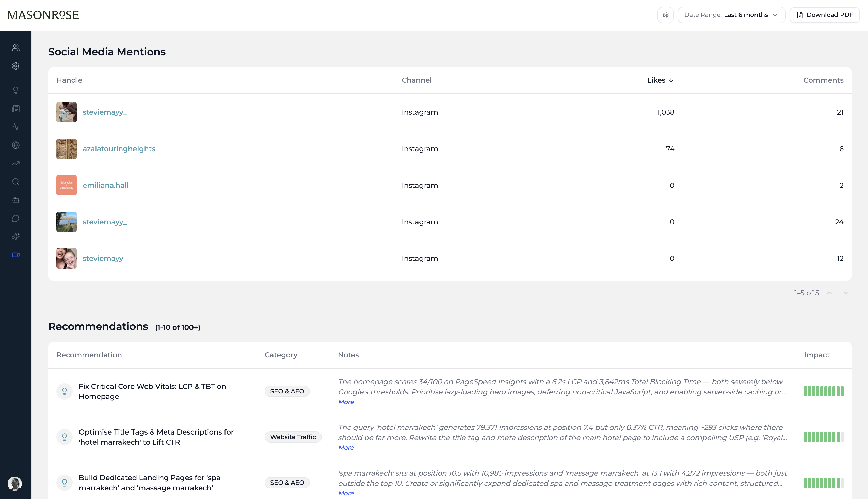The height and width of the screenshot is (499, 868).
Task: Open the trending-up arrow sidebar icon
Action: (16, 163)
